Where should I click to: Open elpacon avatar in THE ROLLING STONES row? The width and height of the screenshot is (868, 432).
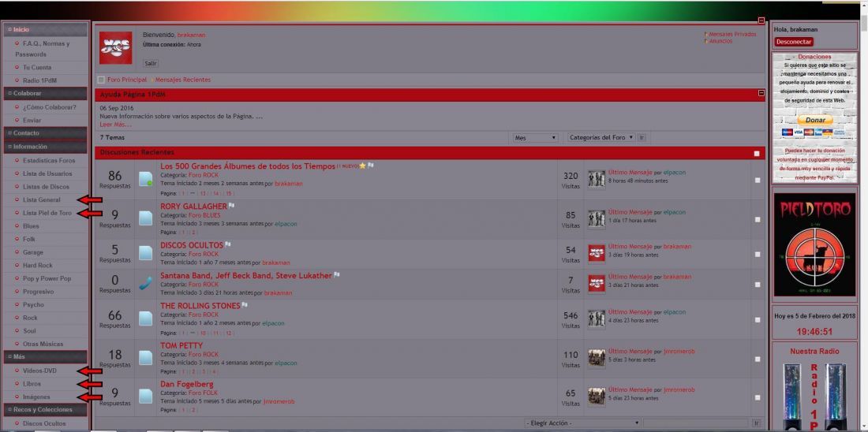pos(597,318)
